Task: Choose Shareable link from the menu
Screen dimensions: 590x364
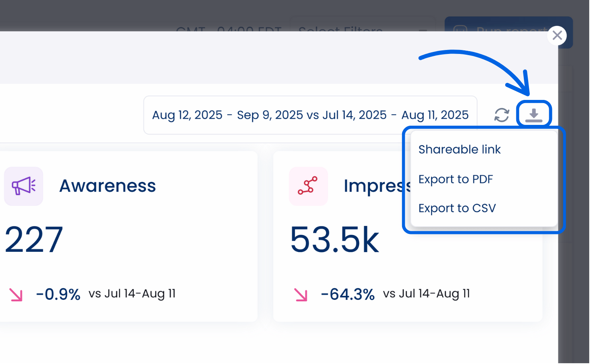Action: click(x=460, y=149)
